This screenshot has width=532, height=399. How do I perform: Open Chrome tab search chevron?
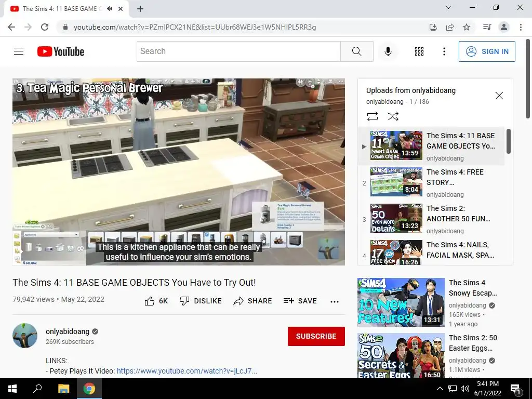pyautogui.click(x=448, y=7)
